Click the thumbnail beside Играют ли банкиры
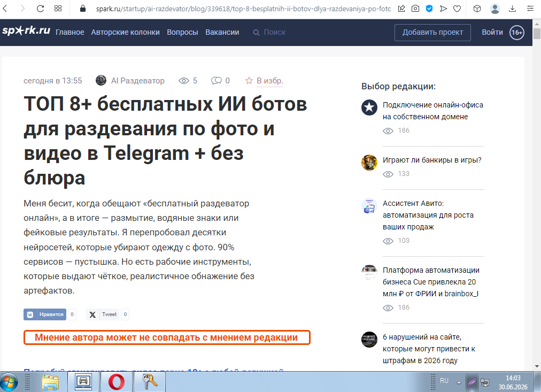 [369, 163]
